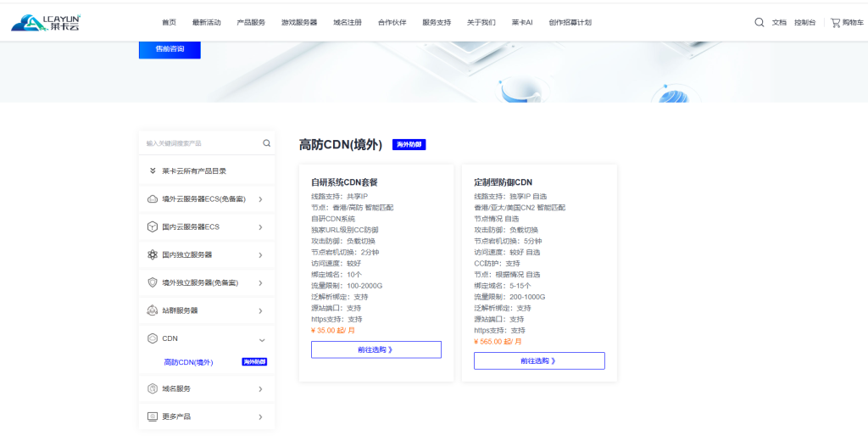This screenshot has width=868, height=447.
Task: Expand 境外独立服务器(免备案) category
Action: [x=260, y=282]
